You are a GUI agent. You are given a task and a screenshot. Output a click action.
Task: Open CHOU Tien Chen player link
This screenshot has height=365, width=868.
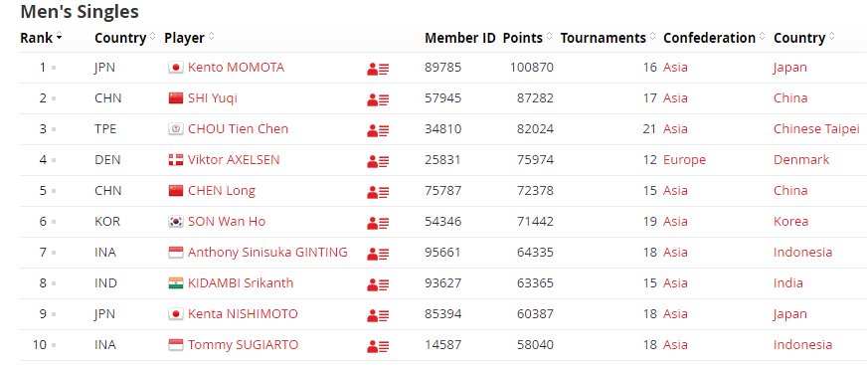238,129
